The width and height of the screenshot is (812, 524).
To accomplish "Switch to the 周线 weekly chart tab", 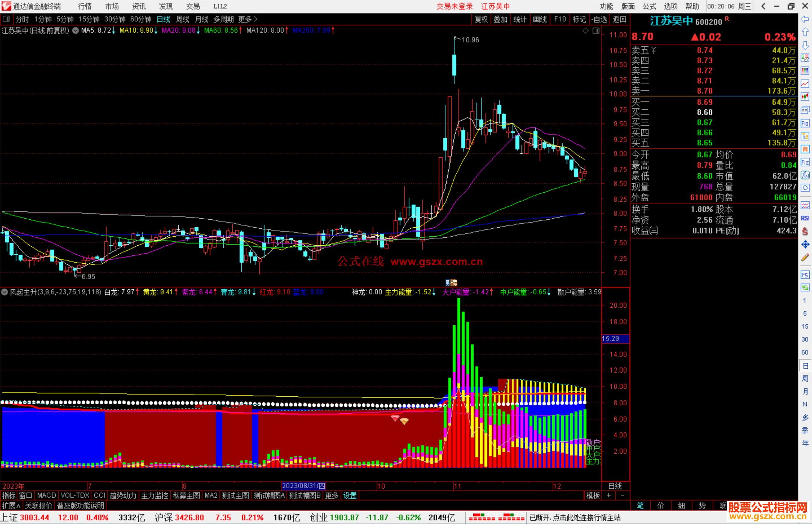I will (183, 19).
